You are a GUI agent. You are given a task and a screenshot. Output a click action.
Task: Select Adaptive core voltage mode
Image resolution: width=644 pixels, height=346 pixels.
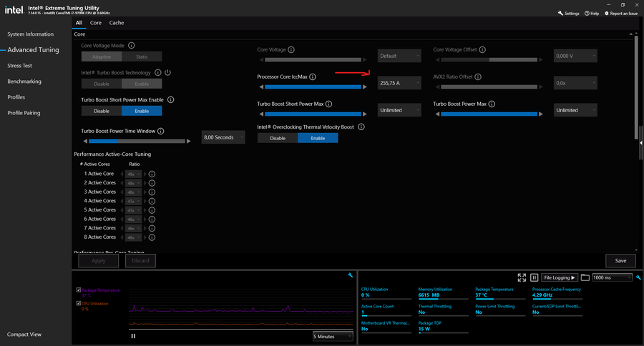102,56
